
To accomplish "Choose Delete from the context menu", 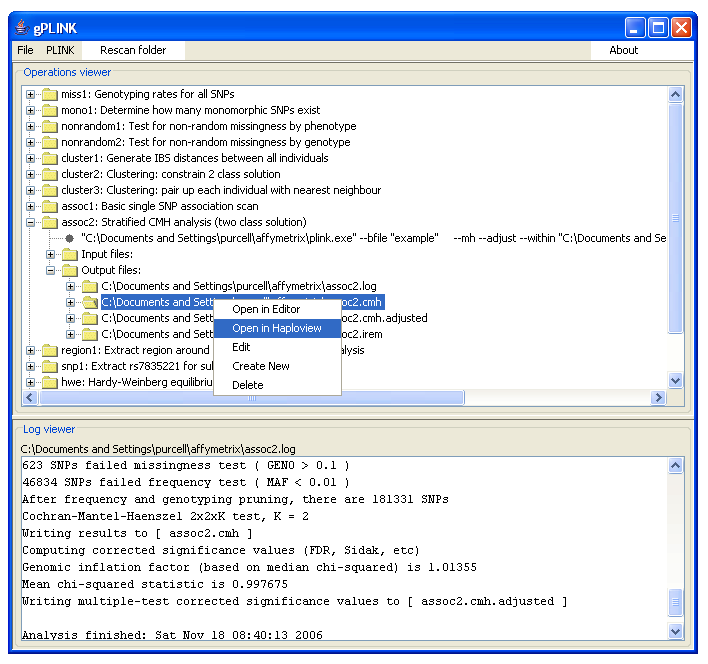I will click(x=277, y=385).
